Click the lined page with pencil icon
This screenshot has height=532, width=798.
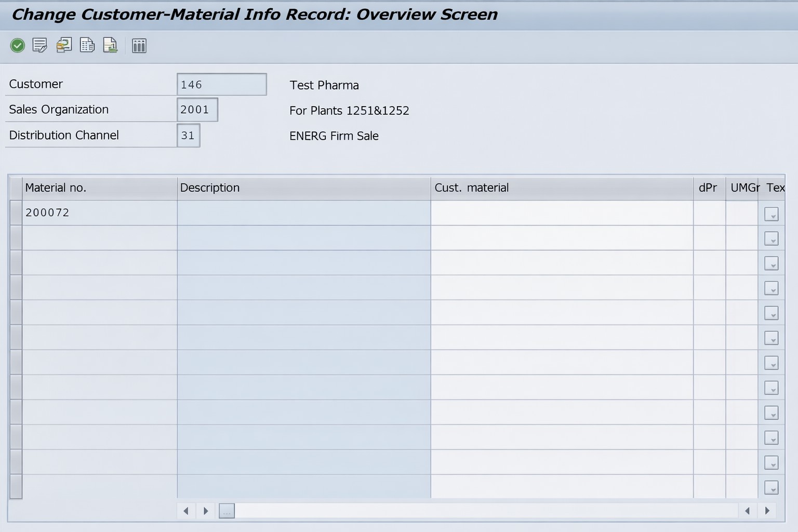40,46
